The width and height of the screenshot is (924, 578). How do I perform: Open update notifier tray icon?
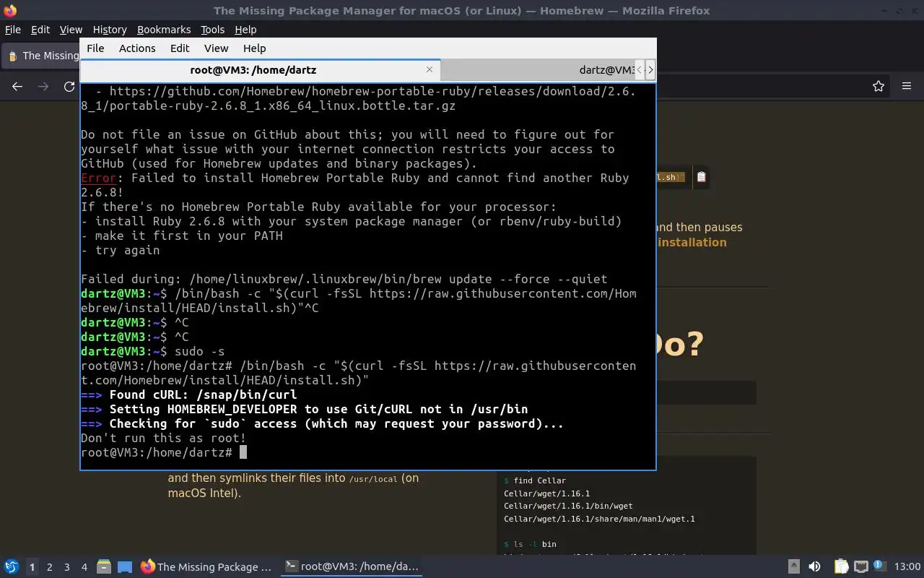pos(879,566)
